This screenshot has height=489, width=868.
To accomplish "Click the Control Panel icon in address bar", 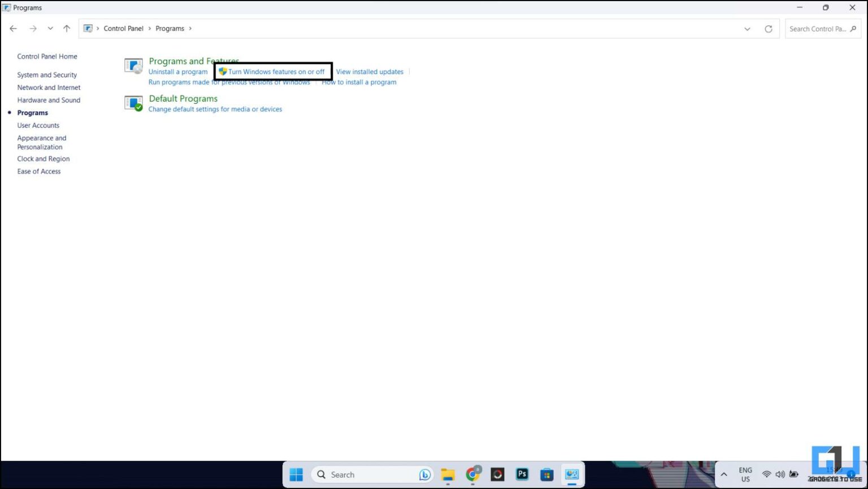I will (x=88, y=28).
